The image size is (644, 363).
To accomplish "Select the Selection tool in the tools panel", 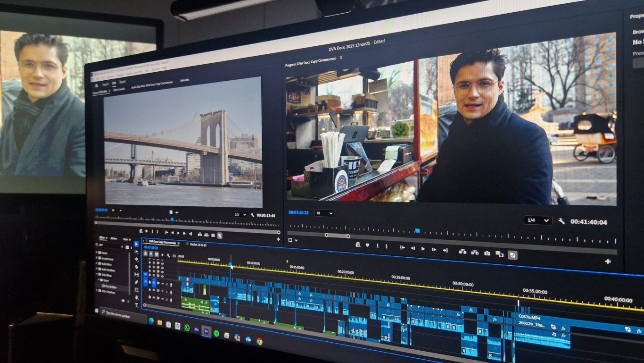I will [137, 245].
